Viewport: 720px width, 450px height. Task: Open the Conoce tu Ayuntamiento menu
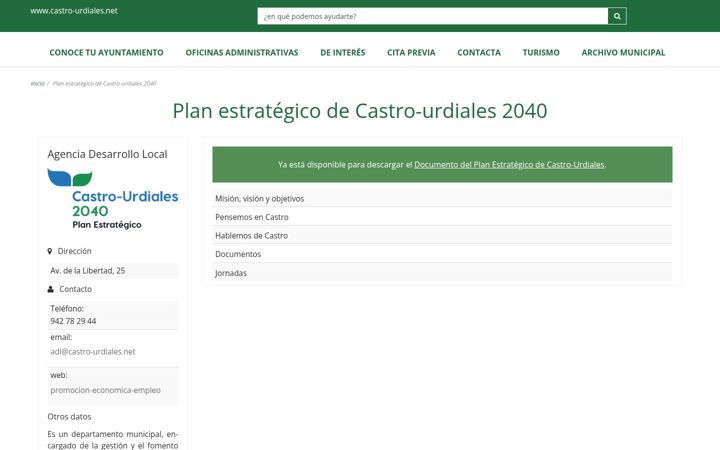point(107,52)
